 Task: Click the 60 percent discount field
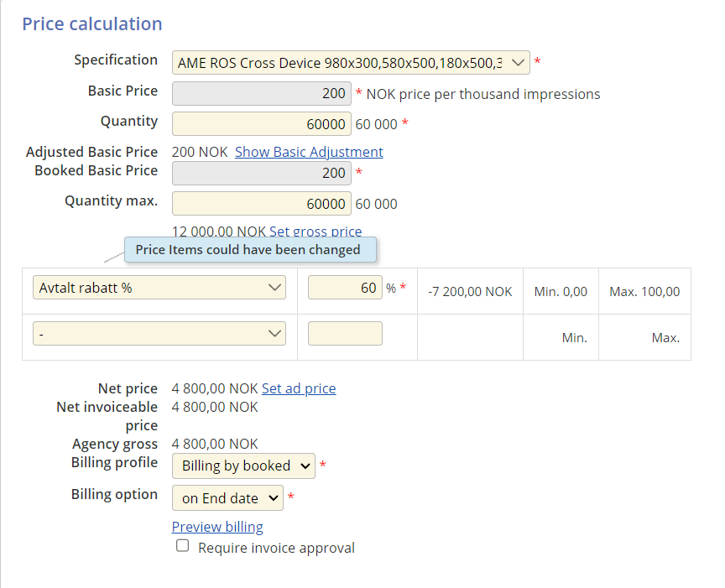pos(345,288)
